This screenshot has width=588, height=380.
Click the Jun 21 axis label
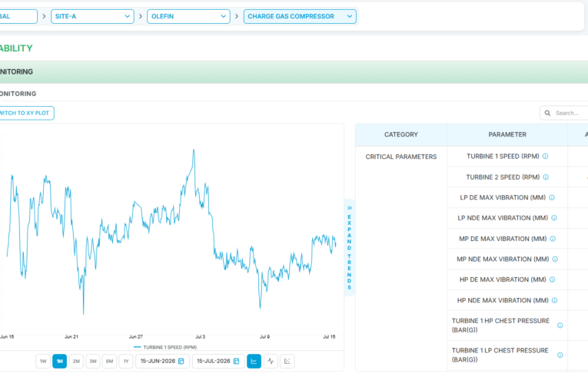71,336
